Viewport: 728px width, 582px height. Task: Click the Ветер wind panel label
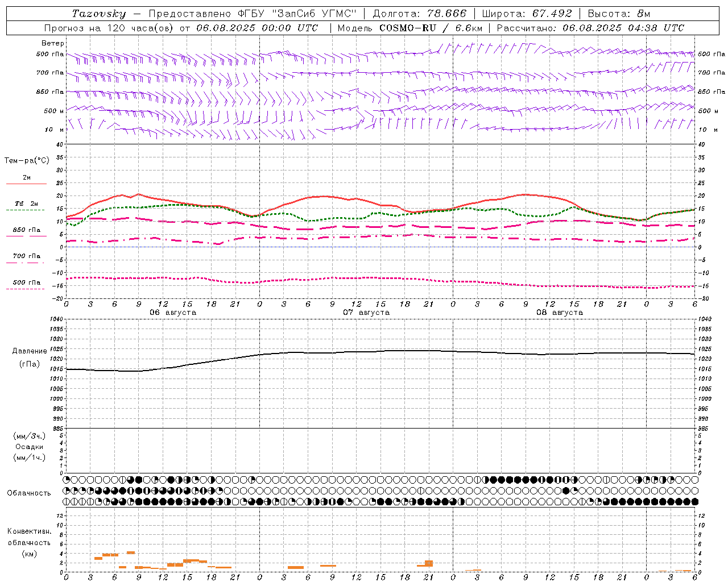(53, 43)
